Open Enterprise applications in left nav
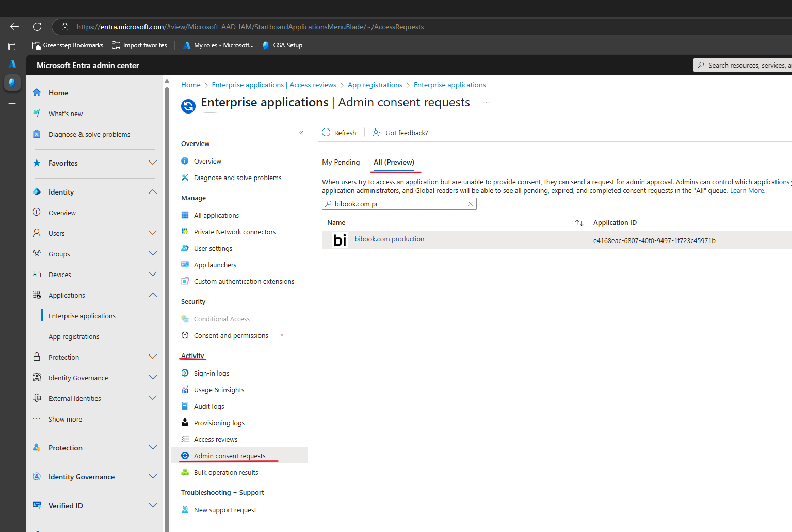The width and height of the screenshot is (792, 532). 82,316
